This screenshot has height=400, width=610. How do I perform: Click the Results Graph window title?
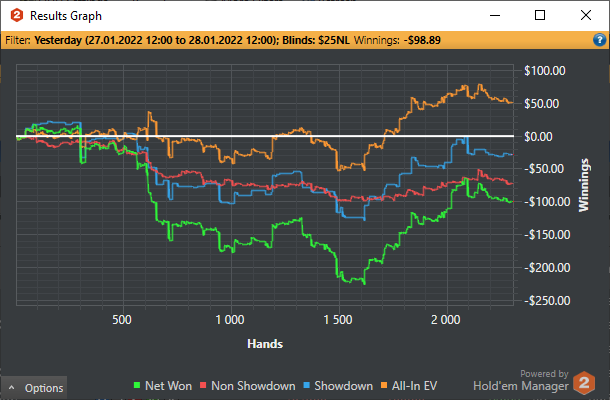(x=66, y=16)
